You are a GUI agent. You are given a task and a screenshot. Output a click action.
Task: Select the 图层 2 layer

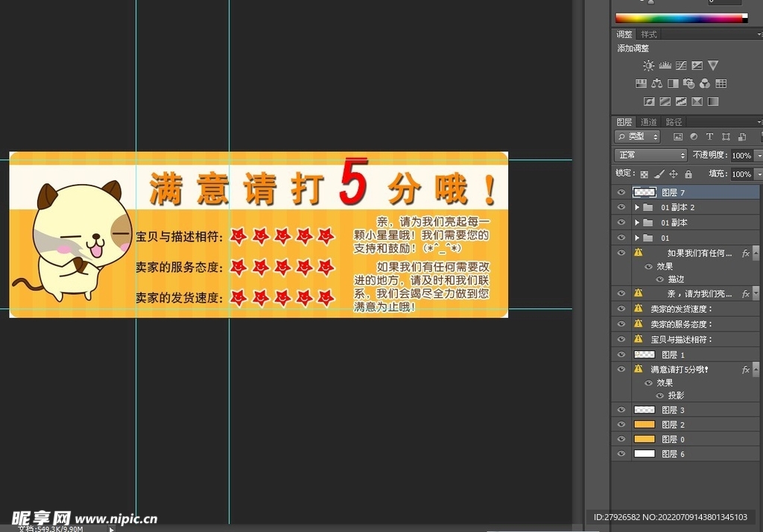(x=686, y=425)
